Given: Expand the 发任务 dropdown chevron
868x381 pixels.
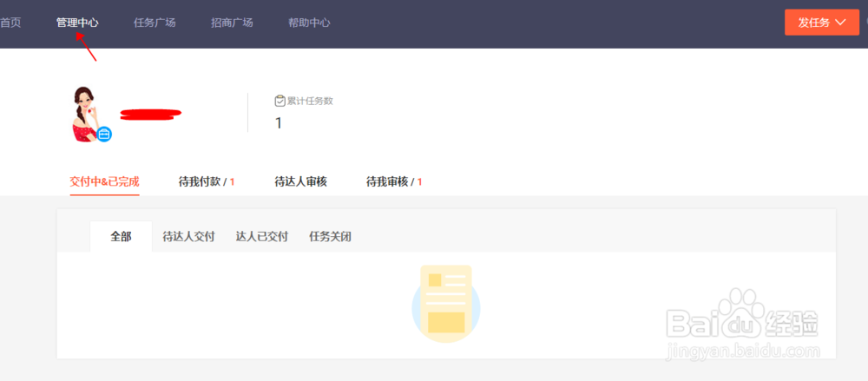Looking at the screenshot, I should [841, 23].
